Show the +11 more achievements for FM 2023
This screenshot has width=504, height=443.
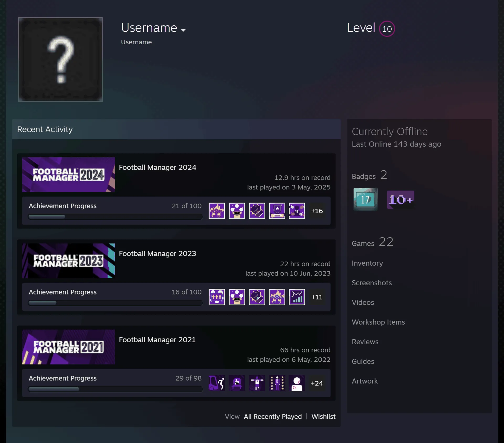[x=317, y=297]
